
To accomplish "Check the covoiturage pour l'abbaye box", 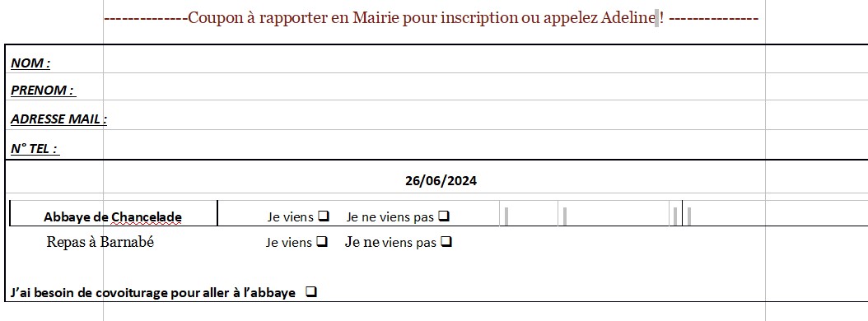I will pyautogui.click(x=311, y=291).
